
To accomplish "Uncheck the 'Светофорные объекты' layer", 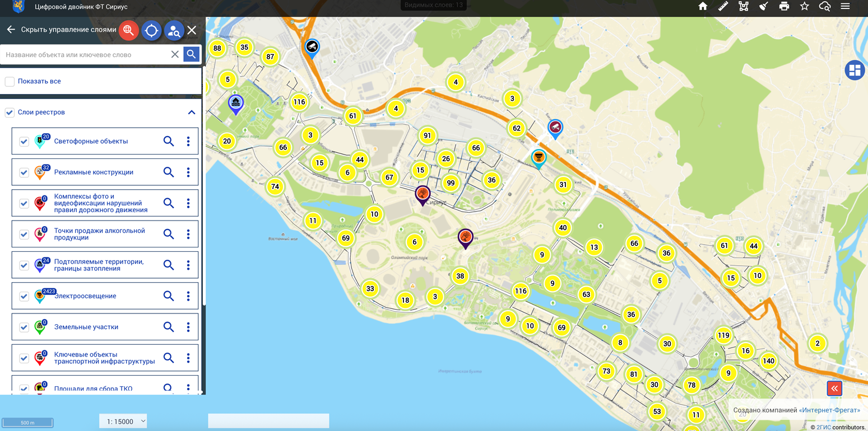I will coord(24,142).
